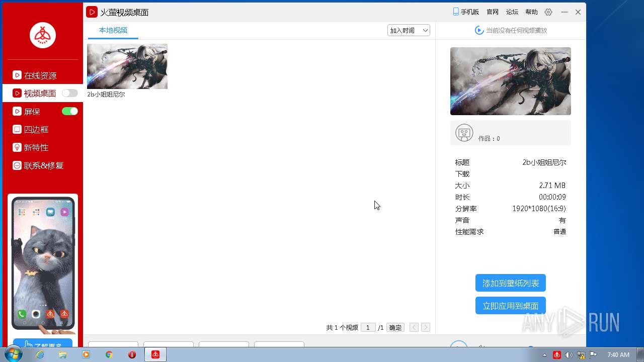Click the network tray icon
Image resolution: width=644 pixels, height=362 pixels.
coord(581,355)
